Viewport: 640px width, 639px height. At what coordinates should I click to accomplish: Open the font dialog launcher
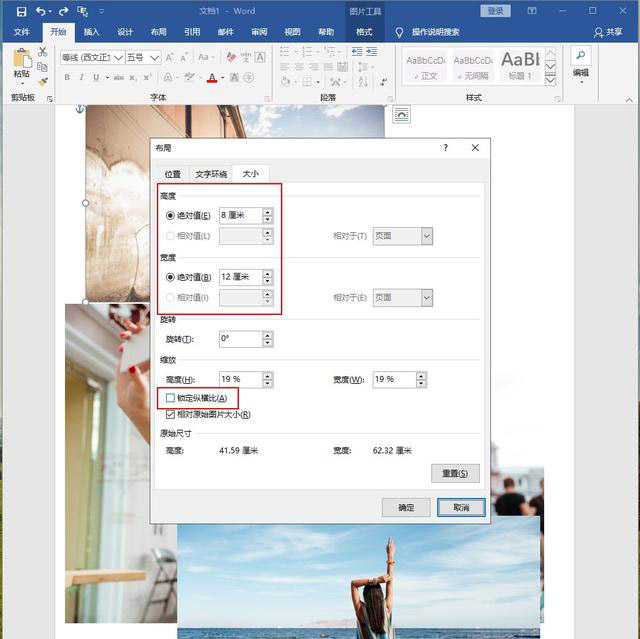267,99
